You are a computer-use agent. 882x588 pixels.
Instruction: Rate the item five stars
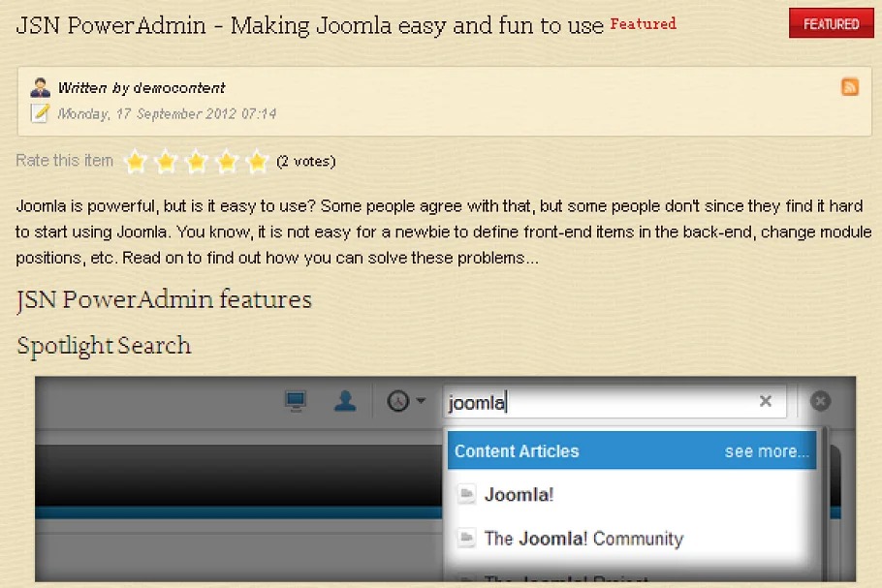point(257,162)
